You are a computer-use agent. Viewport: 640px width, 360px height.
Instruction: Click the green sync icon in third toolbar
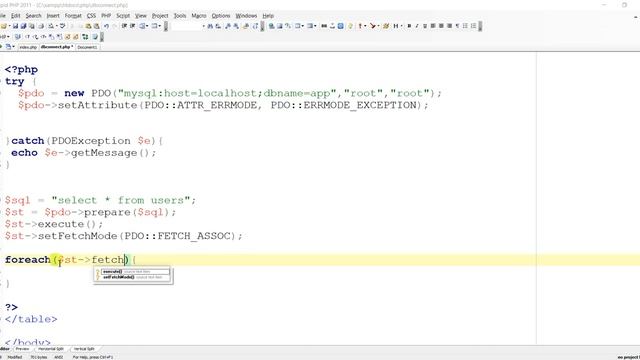(x=85, y=37)
